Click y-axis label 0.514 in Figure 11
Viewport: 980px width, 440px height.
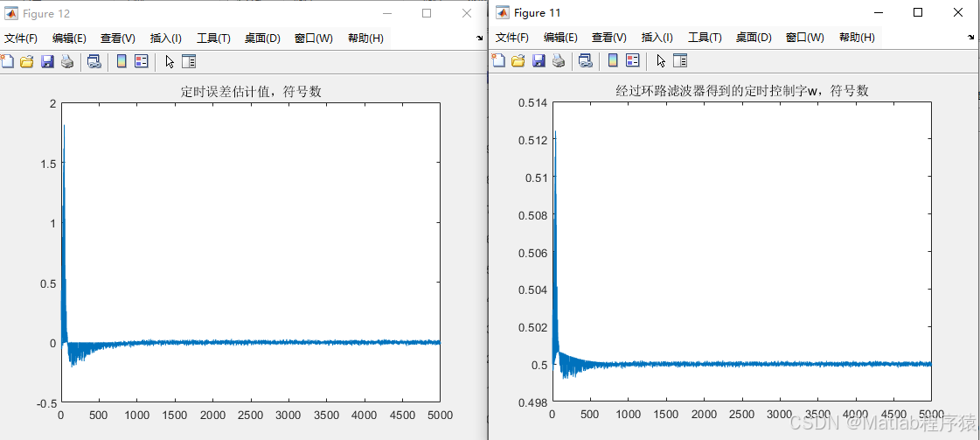coord(532,102)
